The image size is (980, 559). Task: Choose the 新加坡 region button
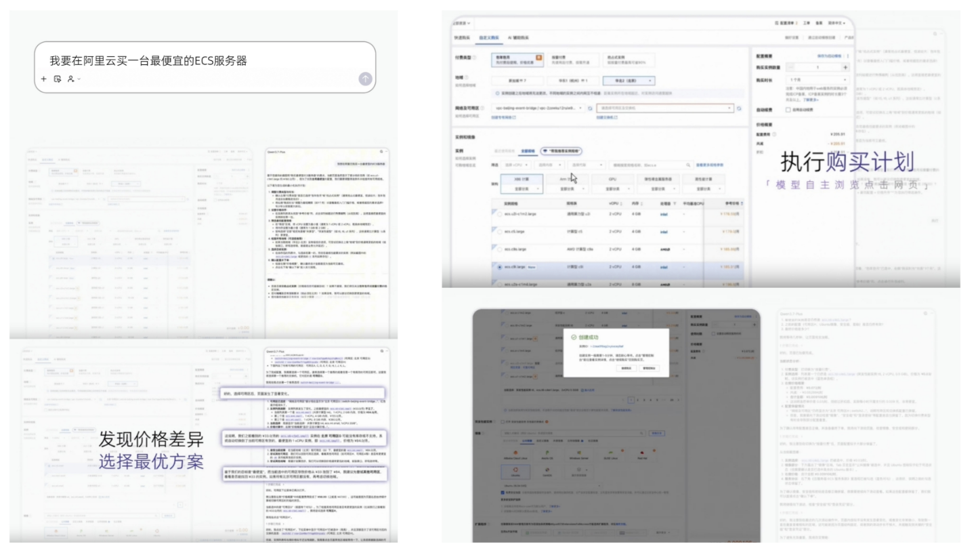click(518, 81)
